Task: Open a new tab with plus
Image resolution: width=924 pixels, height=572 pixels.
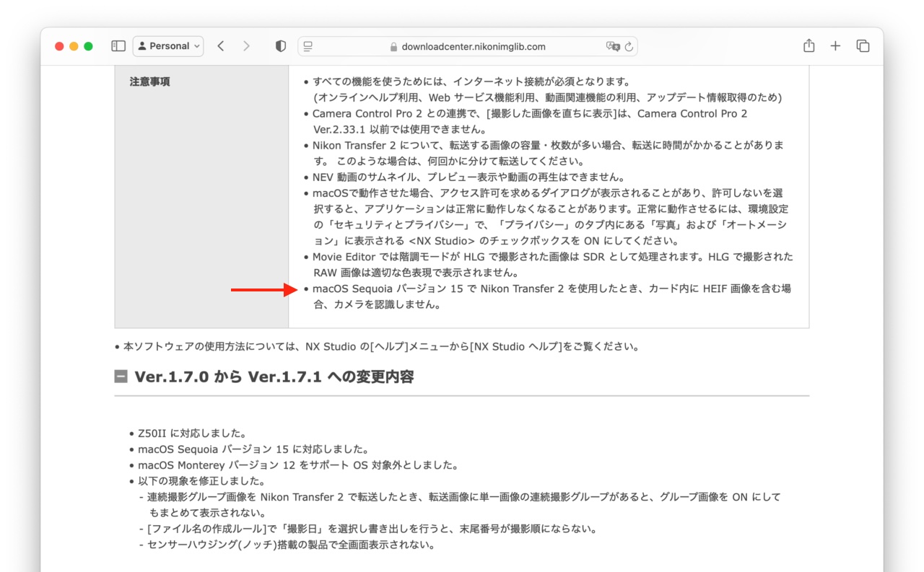Action: [835, 46]
